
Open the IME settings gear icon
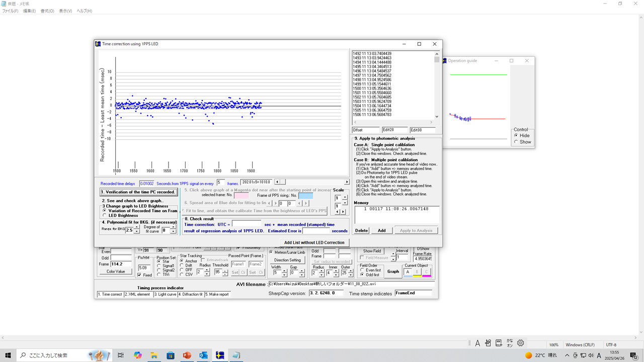pos(521,343)
